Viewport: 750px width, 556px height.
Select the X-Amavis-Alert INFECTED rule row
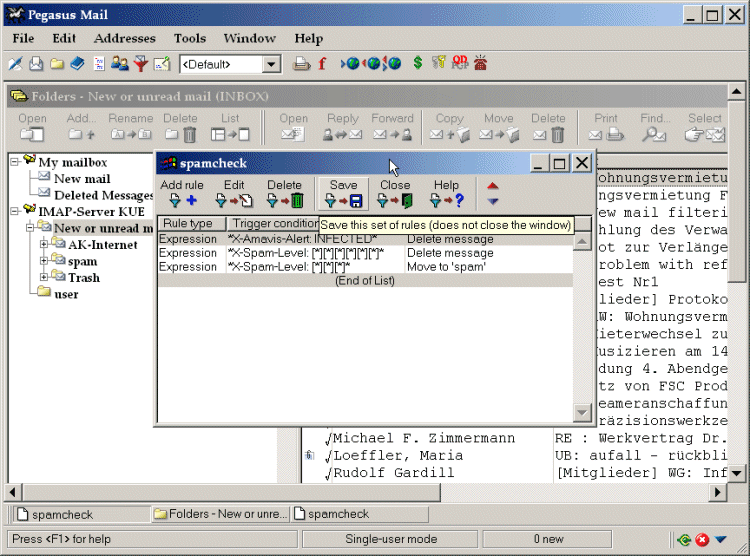[365, 239]
